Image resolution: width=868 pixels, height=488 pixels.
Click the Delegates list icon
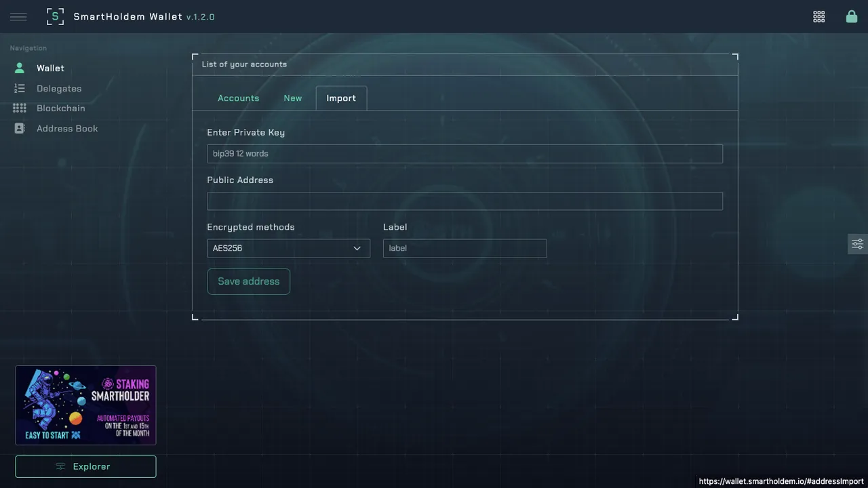20,88
